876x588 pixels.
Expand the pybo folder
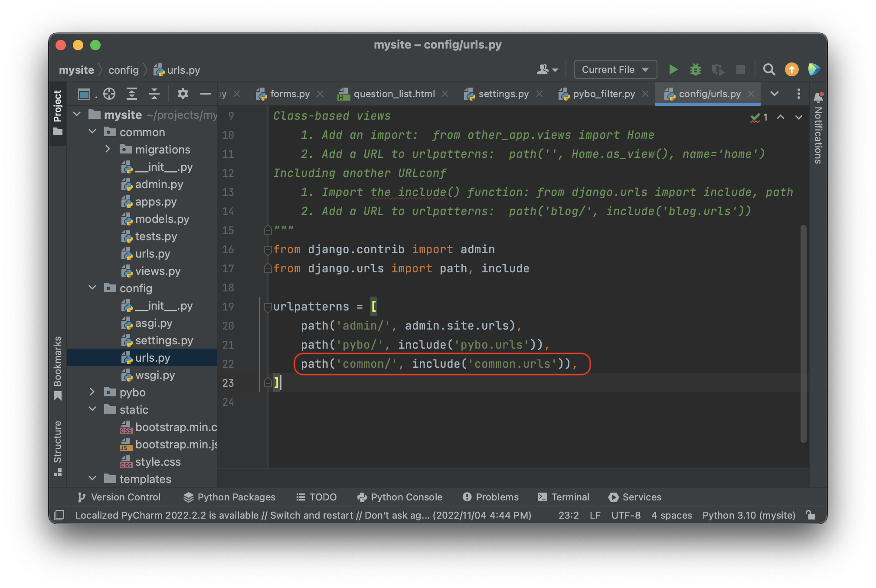pyautogui.click(x=92, y=392)
